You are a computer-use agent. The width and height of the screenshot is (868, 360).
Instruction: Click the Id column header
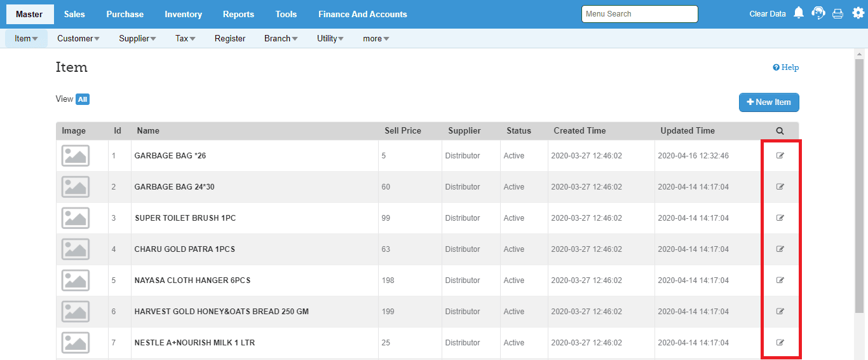118,131
